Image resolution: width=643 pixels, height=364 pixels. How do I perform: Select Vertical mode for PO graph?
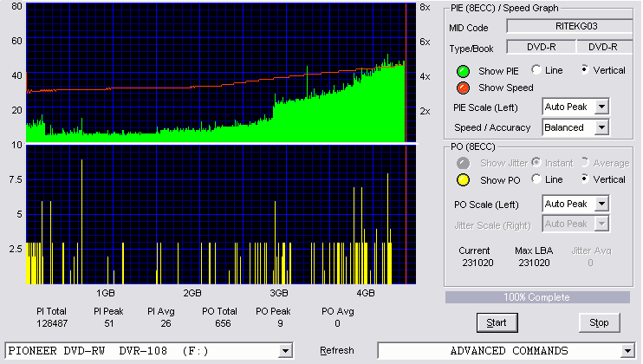coord(585,179)
